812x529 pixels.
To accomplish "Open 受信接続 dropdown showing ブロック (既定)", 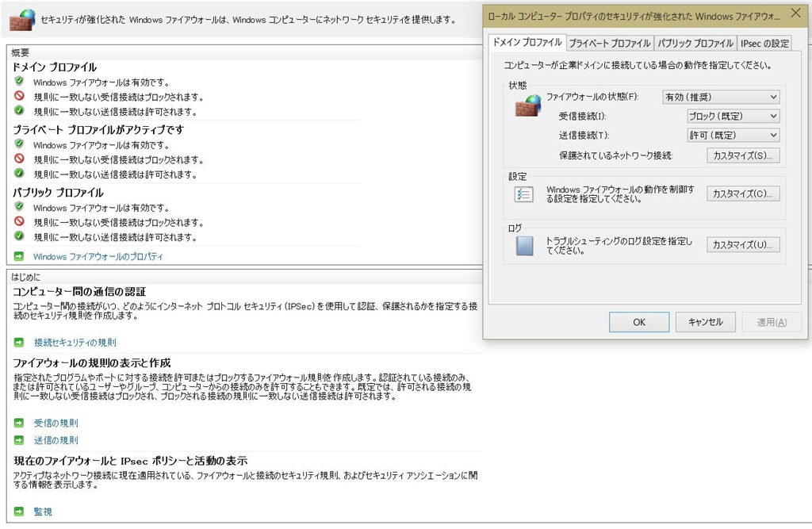I will coord(733,116).
